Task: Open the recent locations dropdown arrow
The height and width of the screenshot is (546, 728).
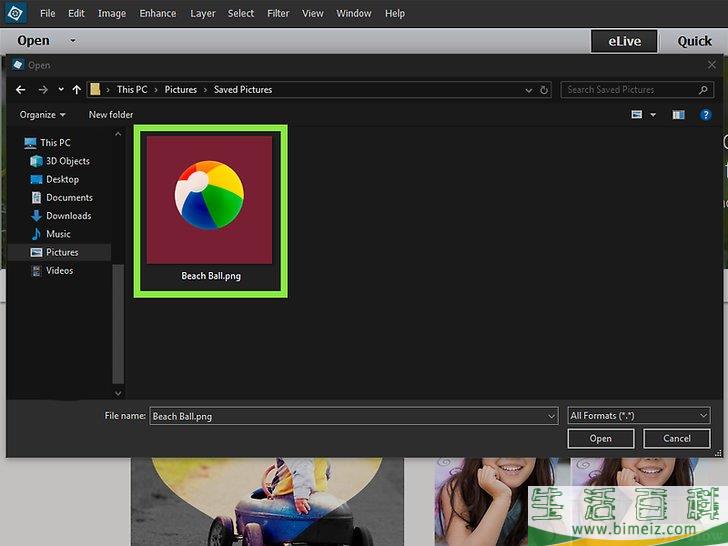Action: click(x=61, y=90)
